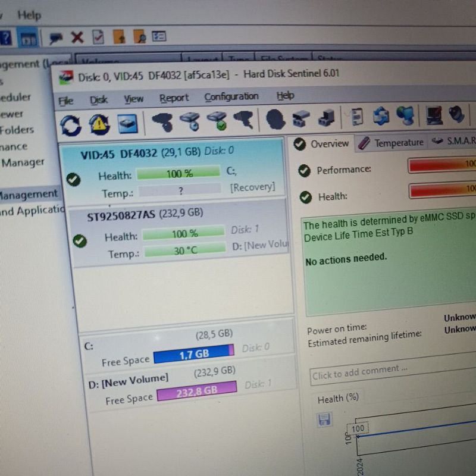This screenshot has height=476, width=476.
Task: Click the '[Recovery]' label on Disk 0
Action: pyautogui.click(x=252, y=187)
